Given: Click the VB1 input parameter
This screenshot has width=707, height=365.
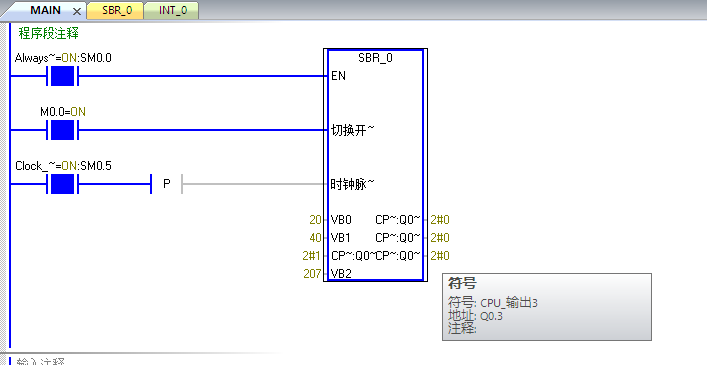Looking at the screenshot, I should coord(341,237).
